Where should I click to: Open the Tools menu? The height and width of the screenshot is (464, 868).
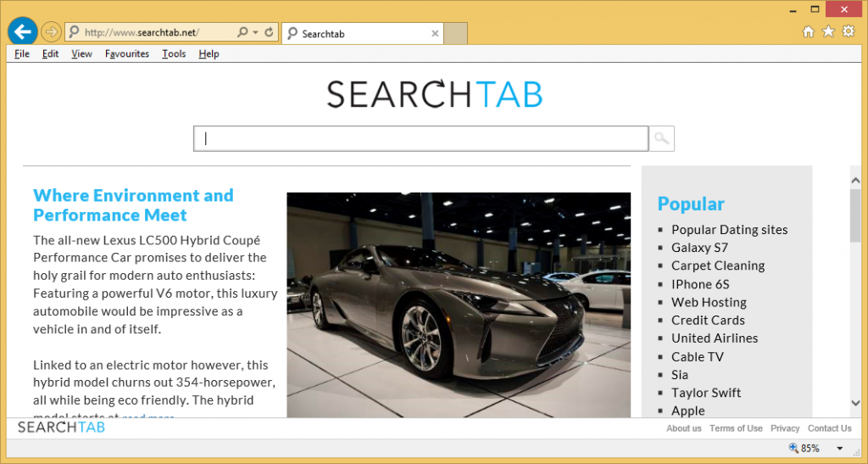174,53
